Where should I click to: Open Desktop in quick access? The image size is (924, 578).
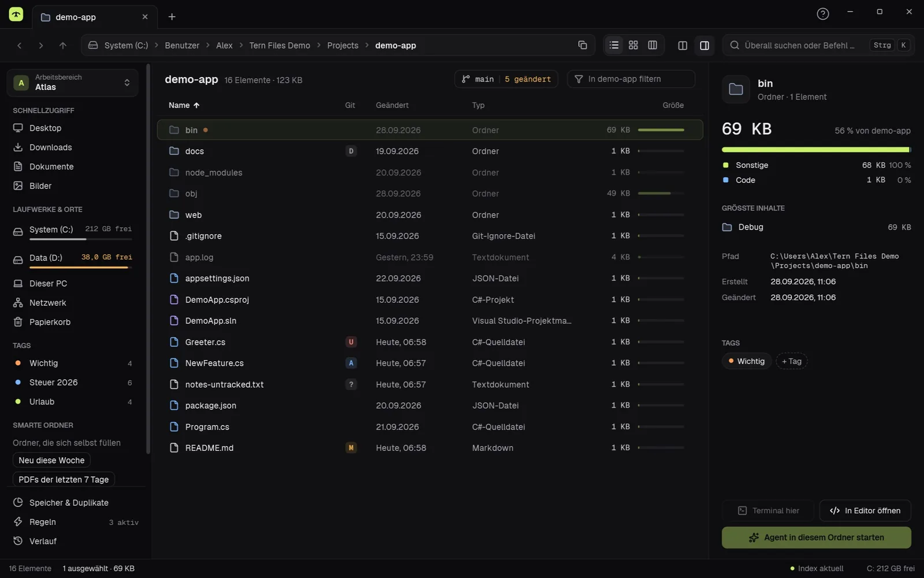click(x=73, y=128)
